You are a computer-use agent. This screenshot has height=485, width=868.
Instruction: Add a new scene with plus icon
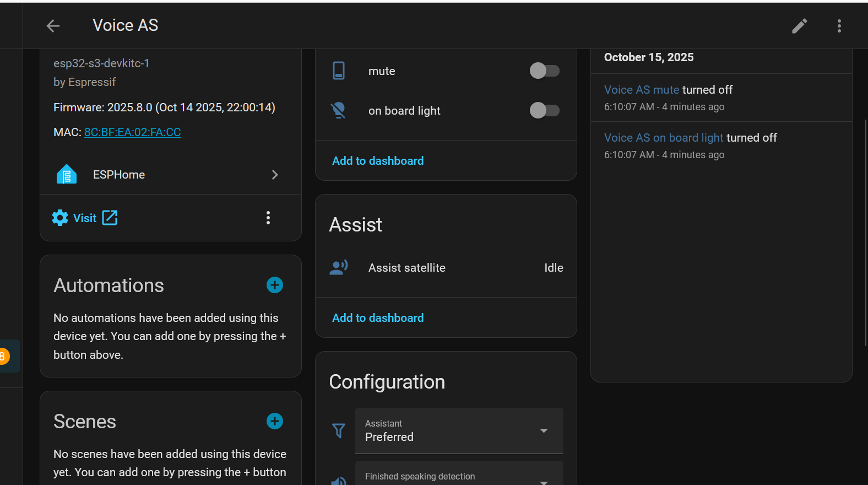(x=274, y=421)
